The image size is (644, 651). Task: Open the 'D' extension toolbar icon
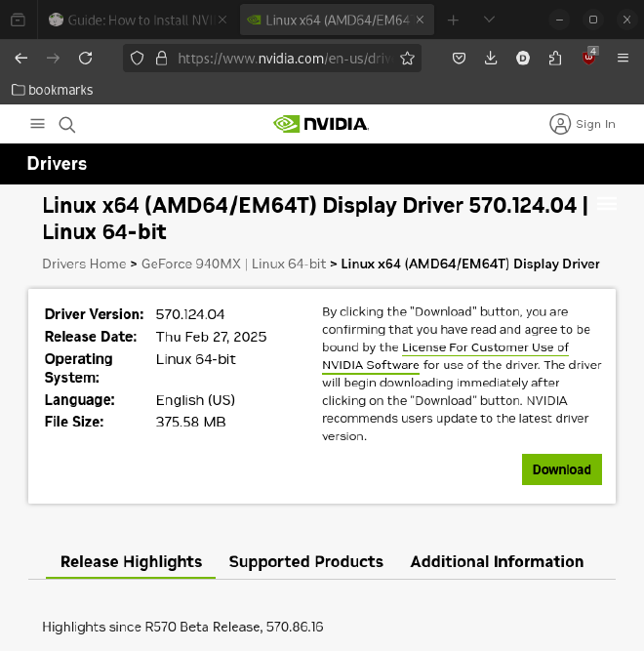coord(523,59)
